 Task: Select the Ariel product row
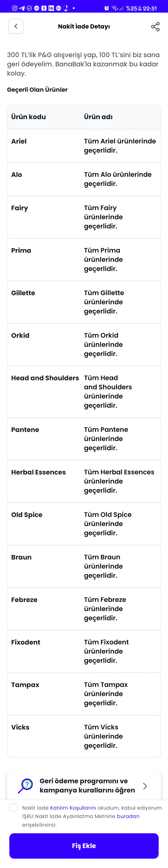[84, 146]
